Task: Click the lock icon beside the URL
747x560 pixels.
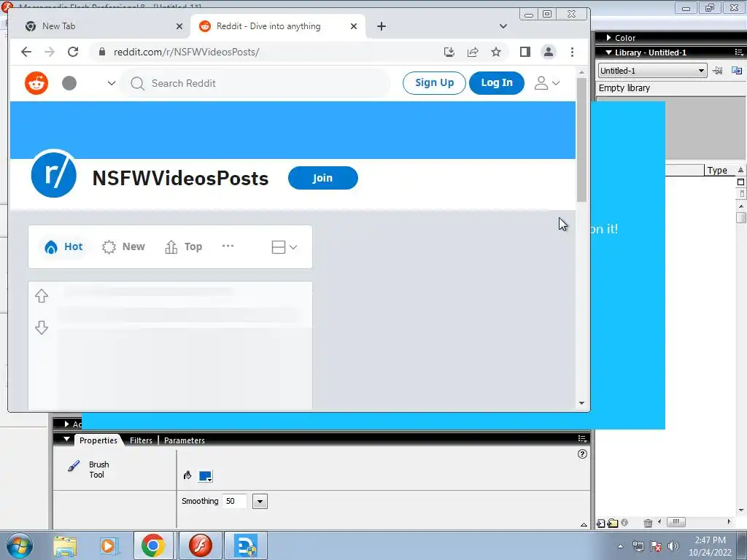Action: point(101,52)
